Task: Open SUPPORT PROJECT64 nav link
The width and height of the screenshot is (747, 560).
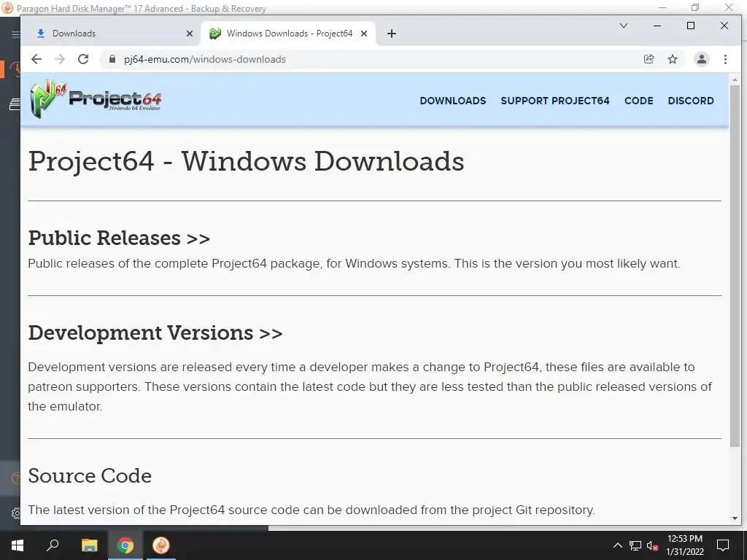Action: click(555, 101)
